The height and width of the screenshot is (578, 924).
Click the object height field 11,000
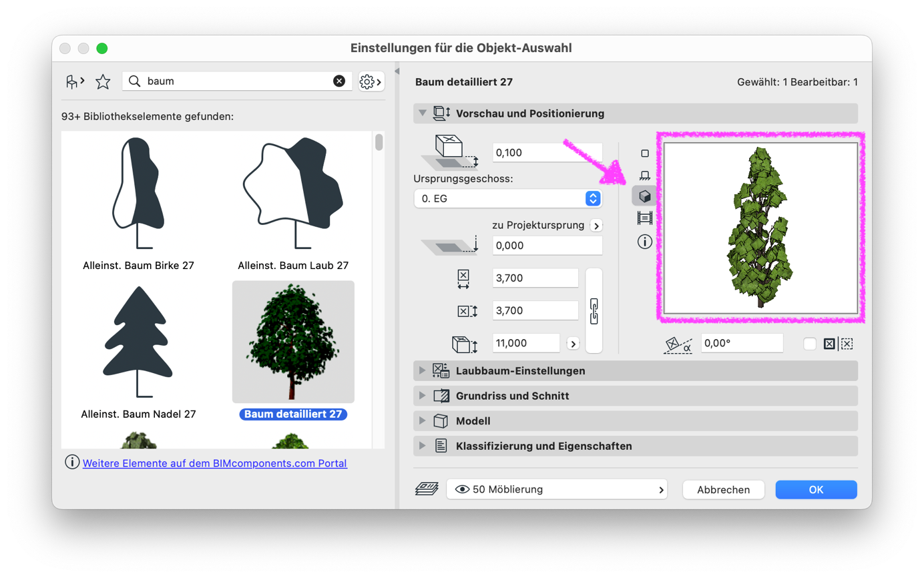click(x=526, y=343)
